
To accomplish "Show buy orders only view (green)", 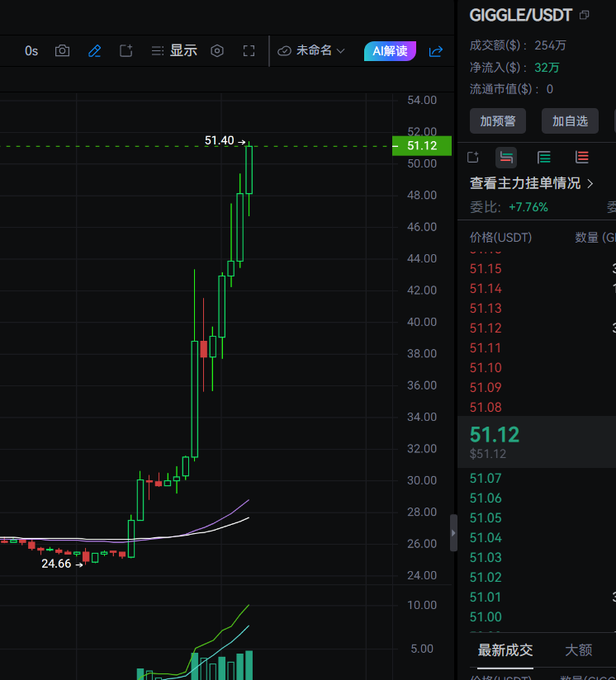I will (544, 157).
